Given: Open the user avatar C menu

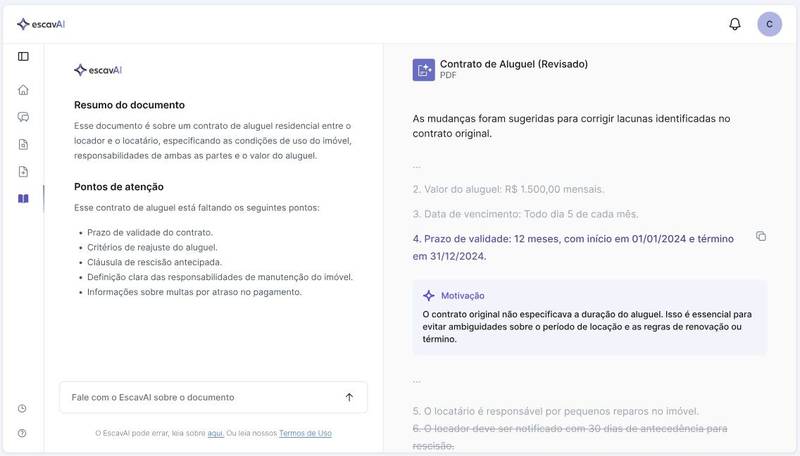Looking at the screenshot, I should click(769, 24).
